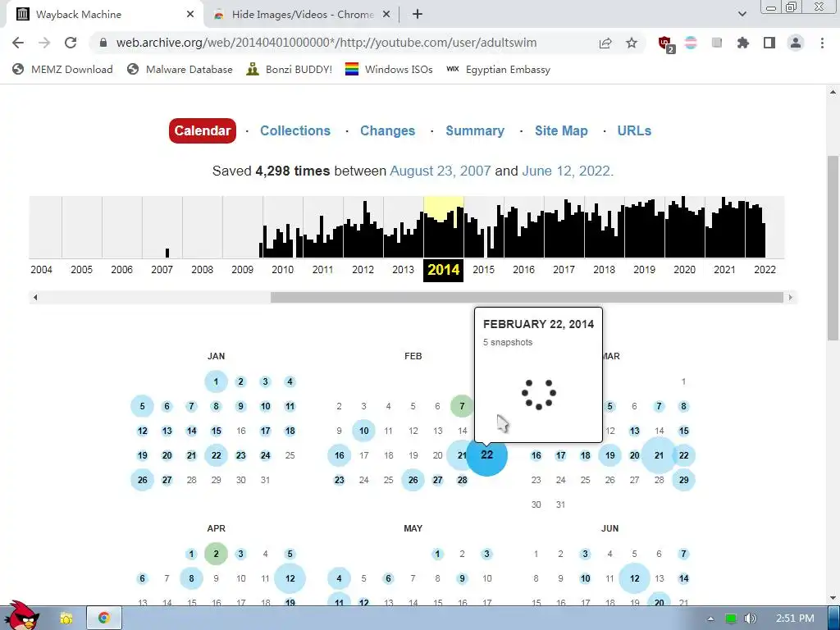This screenshot has width=840, height=630.
Task: Click February 16 snapshot day
Action: [x=339, y=455]
